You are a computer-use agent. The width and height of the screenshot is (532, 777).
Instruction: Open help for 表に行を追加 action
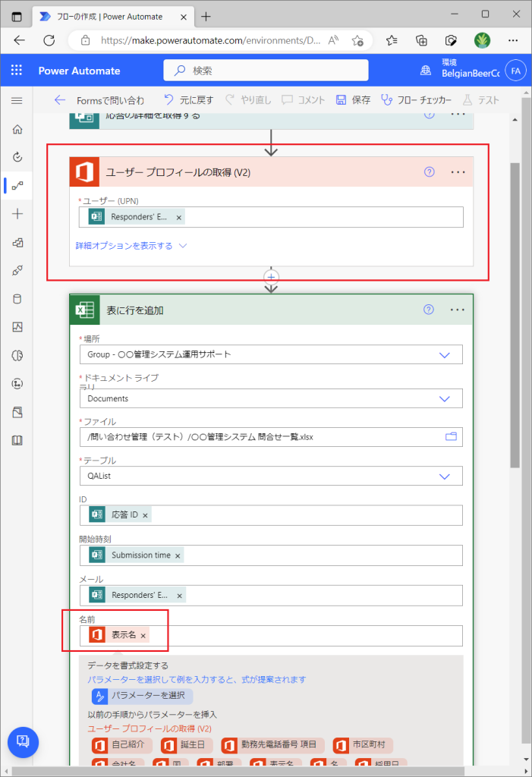[x=429, y=310]
